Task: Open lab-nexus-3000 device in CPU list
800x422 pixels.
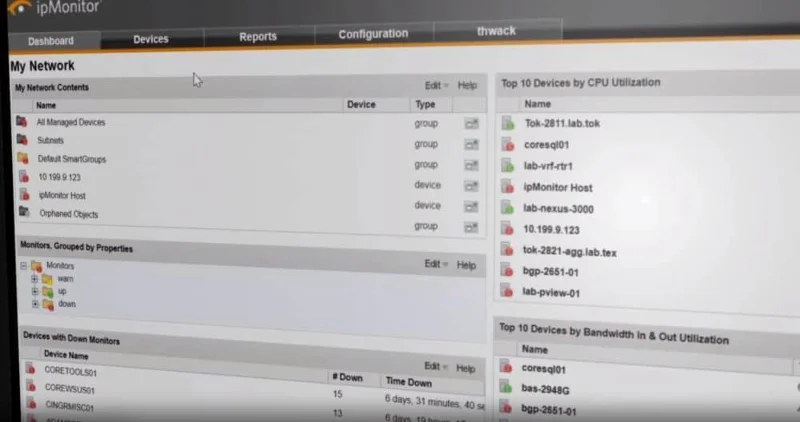Action: (558, 209)
